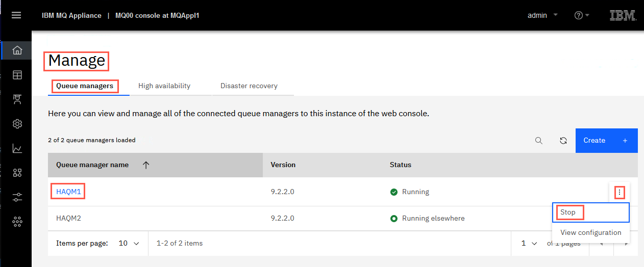Click the search magnifier icon above table
This screenshot has width=644, height=267.
pos(539,141)
